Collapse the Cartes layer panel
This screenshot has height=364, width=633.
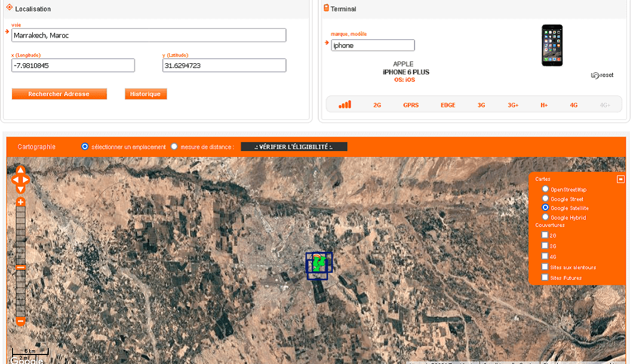(x=620, y=179)
